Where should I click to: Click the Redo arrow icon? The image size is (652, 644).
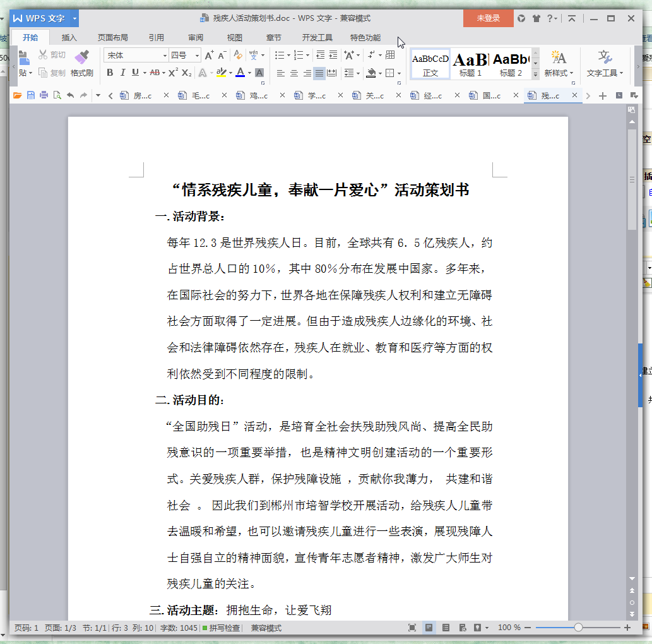pyautogui.click(x=83, y=95)
